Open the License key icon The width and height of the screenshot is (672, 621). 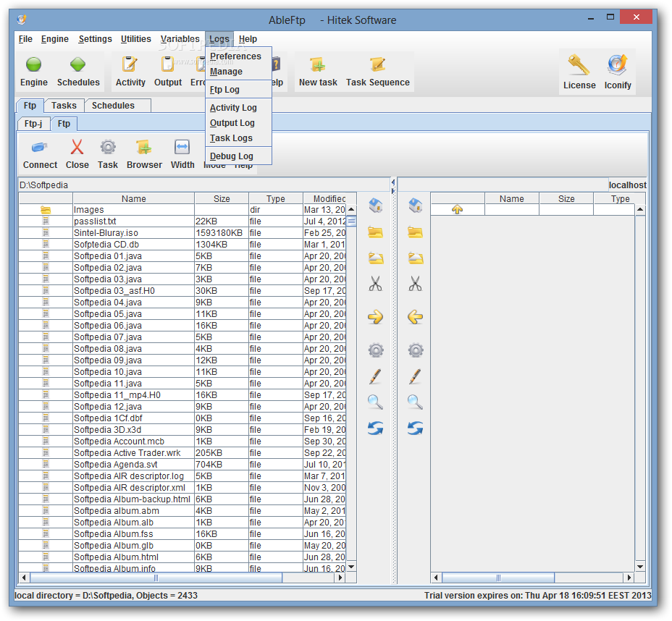click(579, 66)
